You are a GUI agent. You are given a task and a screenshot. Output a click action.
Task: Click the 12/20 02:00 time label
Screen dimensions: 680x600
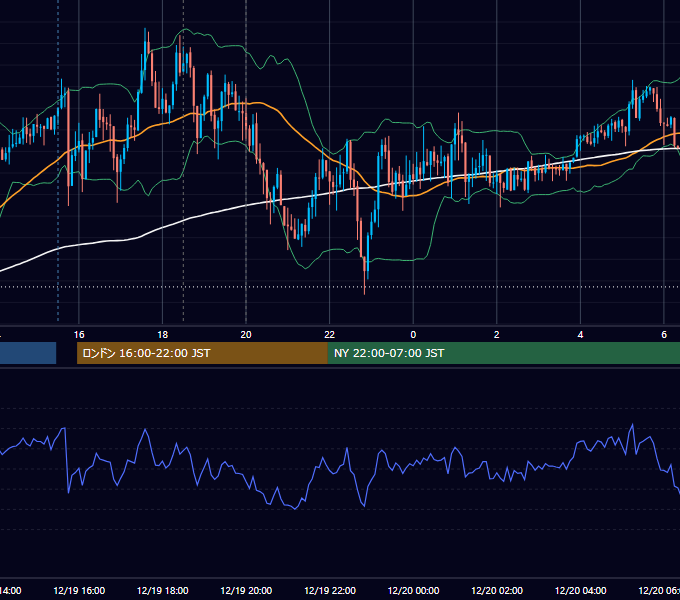coord(497,590)
